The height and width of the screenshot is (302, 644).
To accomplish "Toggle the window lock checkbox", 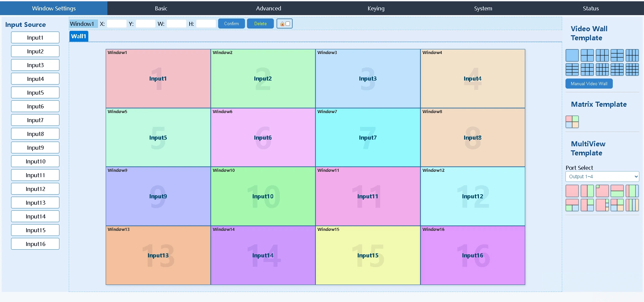I will [288, 24].
